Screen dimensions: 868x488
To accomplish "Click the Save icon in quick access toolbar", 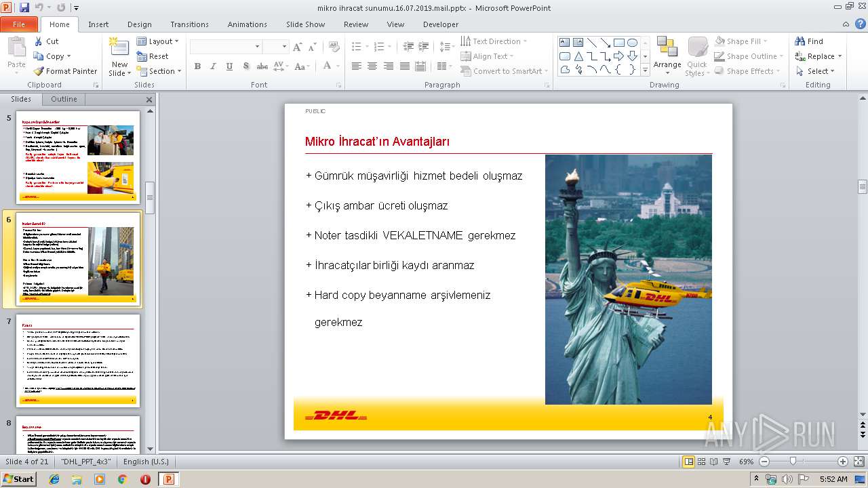I will (24, 7).
